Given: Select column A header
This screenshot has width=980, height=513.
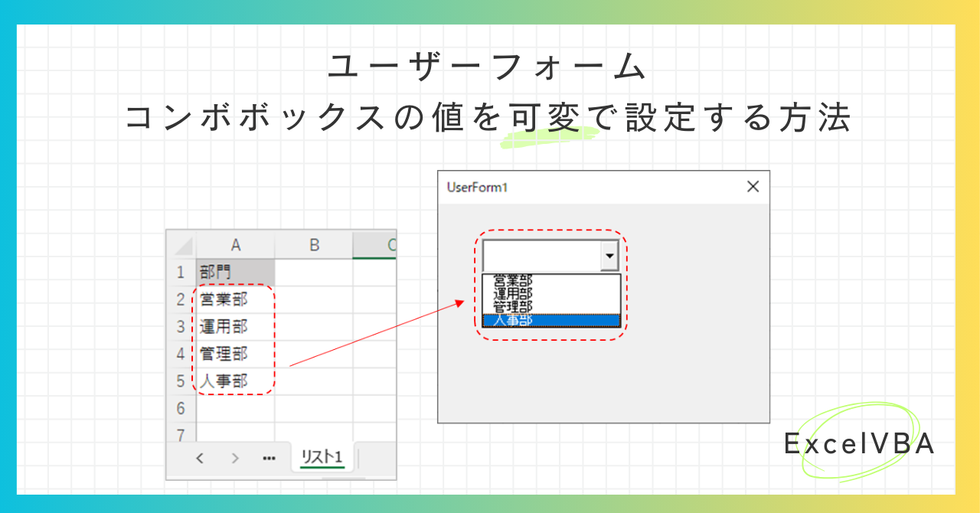Looking at the screenshot, I should click(236, 245).
